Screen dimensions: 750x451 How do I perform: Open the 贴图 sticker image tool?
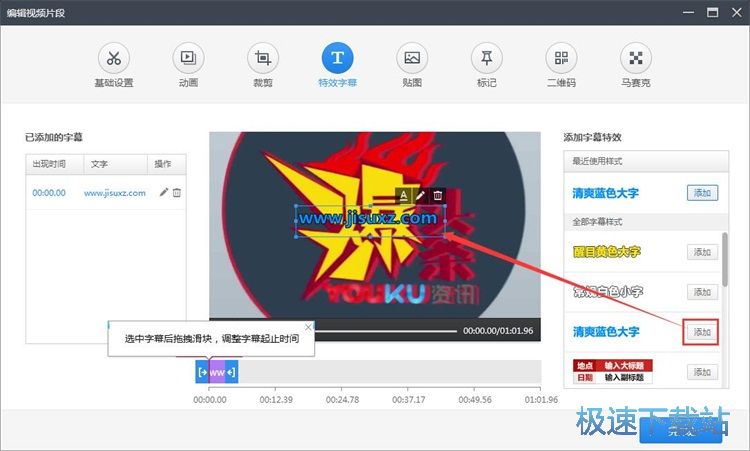[x=412, y=66]
